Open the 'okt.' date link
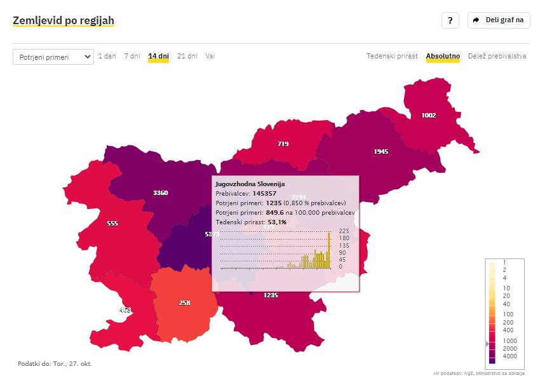Image resolution: width=545 pixels, height=392 pixels. (x=86, y=364)
